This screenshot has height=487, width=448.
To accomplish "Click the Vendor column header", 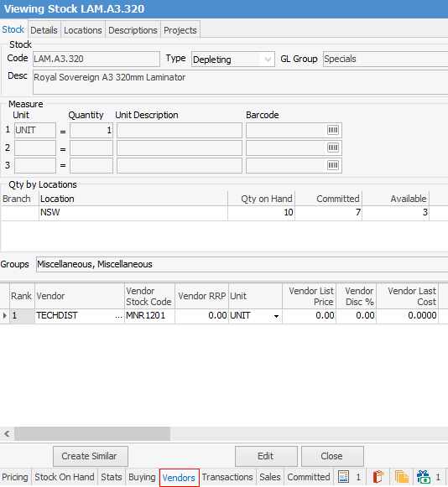I will [80, 296].
